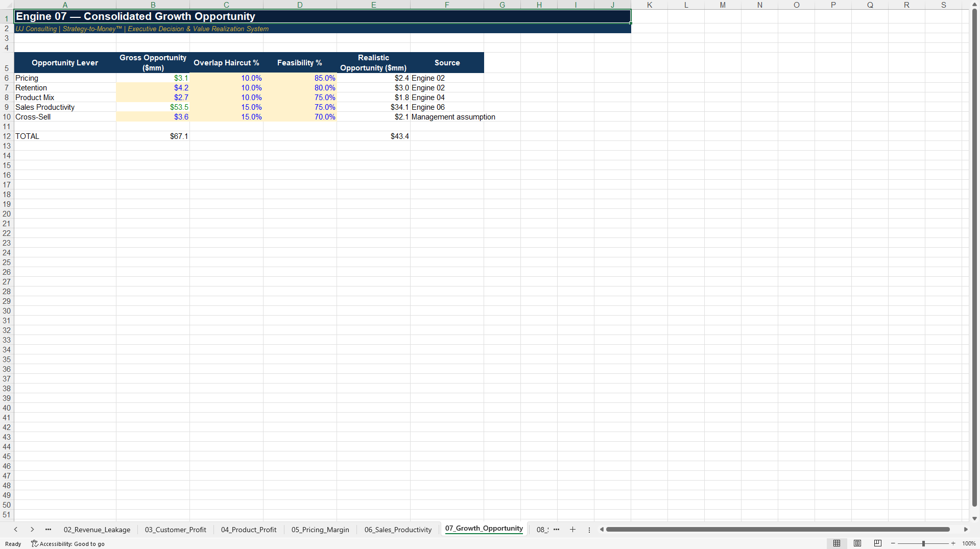The image size is (980, 549).
Task: Select Engine 06 source cell
Action: coord(447,107)
